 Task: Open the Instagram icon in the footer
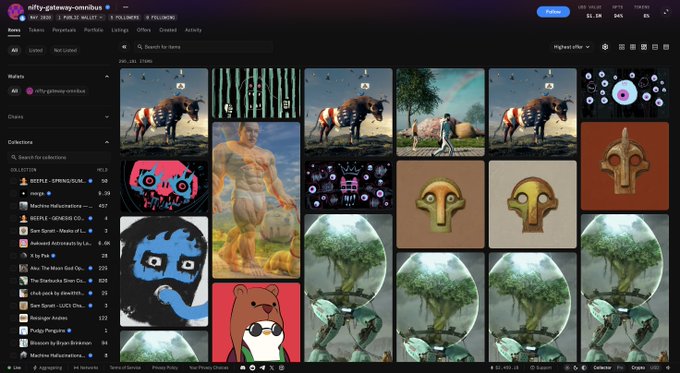[x=281, y=368]
